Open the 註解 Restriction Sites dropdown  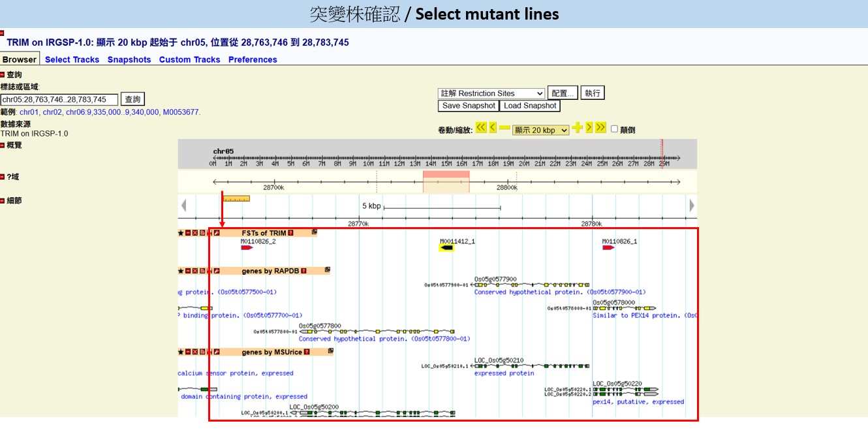[x=491, y=93]
